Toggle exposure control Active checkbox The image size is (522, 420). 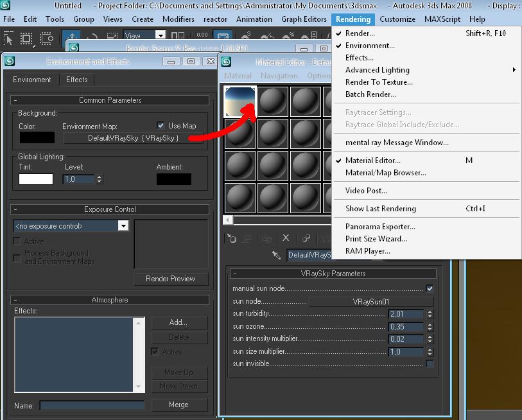pyautogui.click(x=17, y=241)
